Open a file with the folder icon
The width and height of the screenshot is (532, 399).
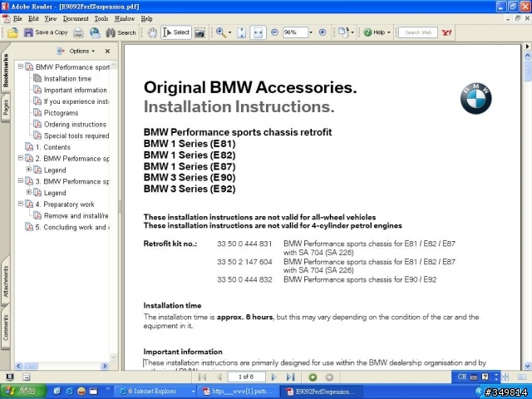12,32
